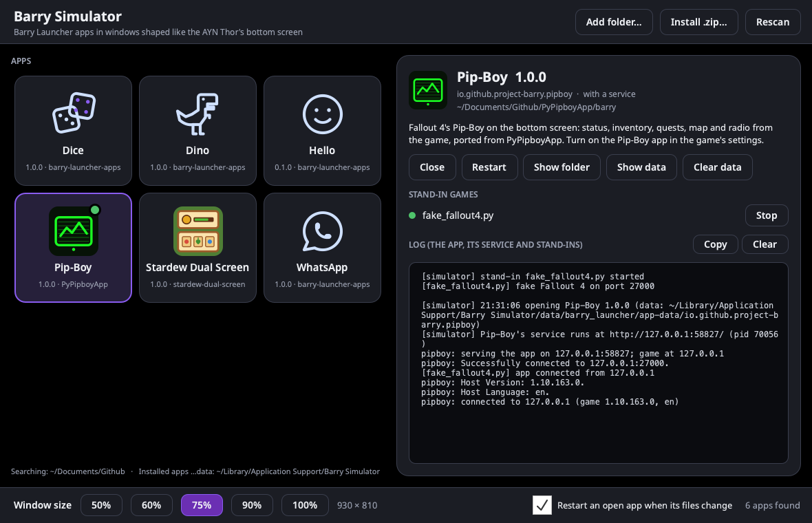Show the Pip-Boy folder
Image resolution: width=812 pixels, height=523 pixels.
[562, 167]
